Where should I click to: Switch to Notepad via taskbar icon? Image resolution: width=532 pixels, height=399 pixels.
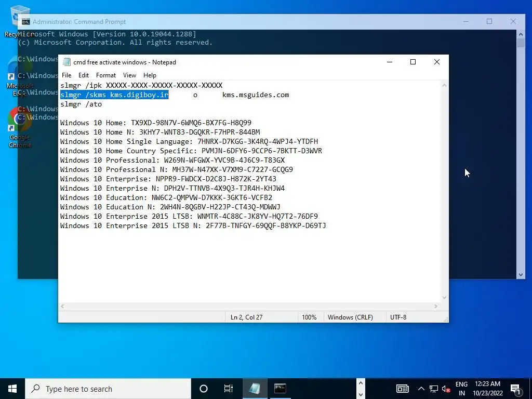click(x=255, y=389)
